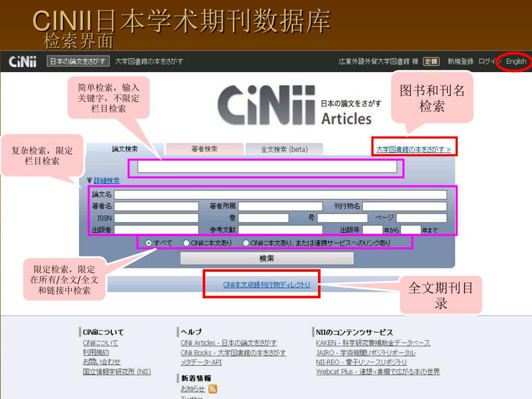Click the 巻 volume input field
The height and width of the screenshot is (399, 532).
(x=263, y=218)
